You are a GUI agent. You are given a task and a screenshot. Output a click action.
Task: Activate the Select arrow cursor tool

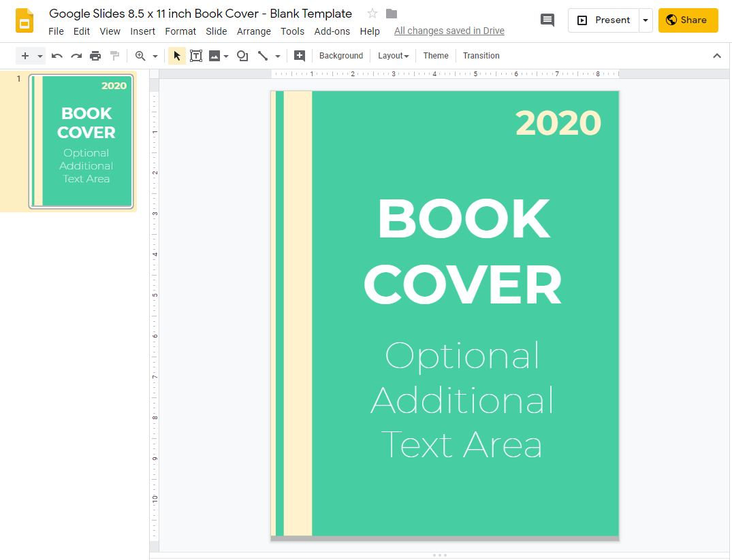[x=177, y=56]
